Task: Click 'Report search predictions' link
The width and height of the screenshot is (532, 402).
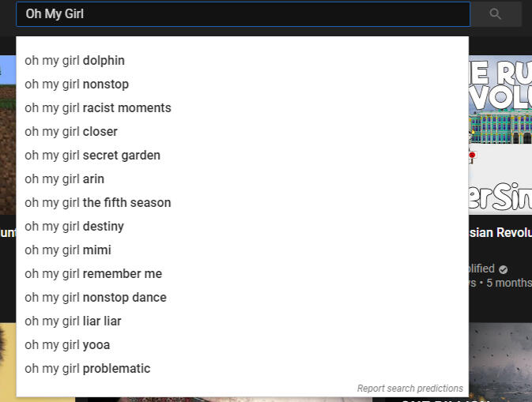Action: [x=409, y=389]
